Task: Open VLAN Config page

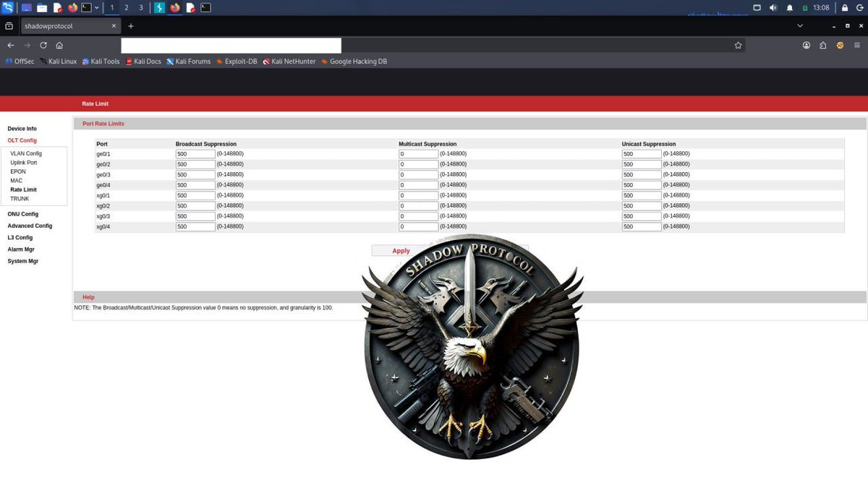Action: tap(26, 153)
